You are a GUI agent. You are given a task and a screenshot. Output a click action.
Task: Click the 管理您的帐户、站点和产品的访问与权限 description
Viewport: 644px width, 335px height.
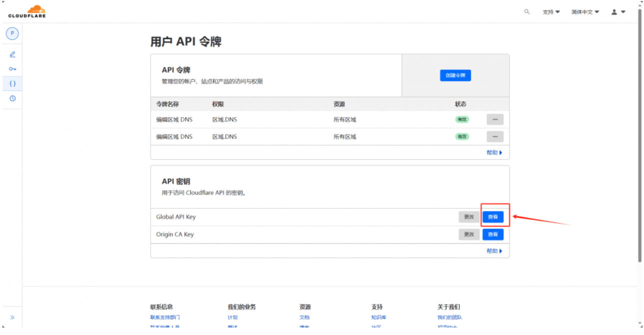(x=212, y=81)
